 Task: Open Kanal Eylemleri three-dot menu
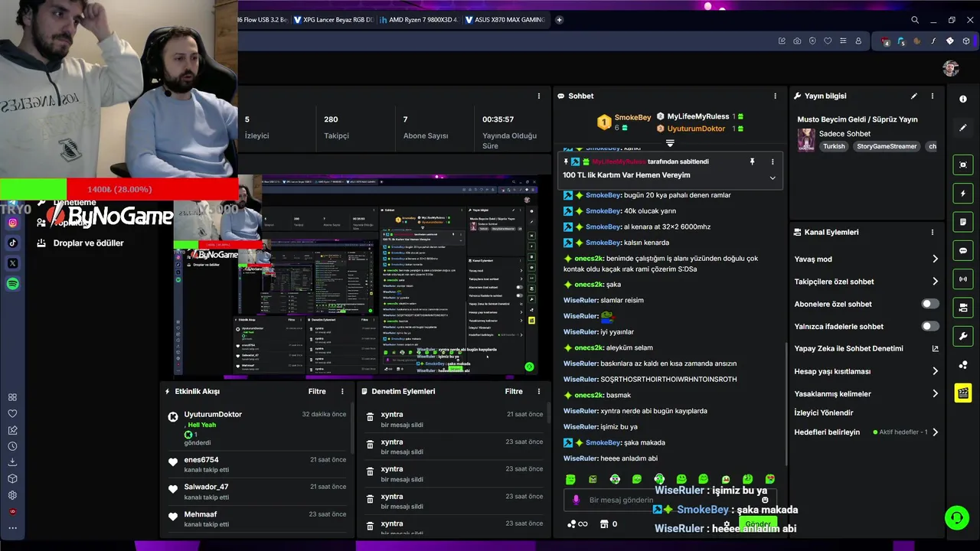933,232
